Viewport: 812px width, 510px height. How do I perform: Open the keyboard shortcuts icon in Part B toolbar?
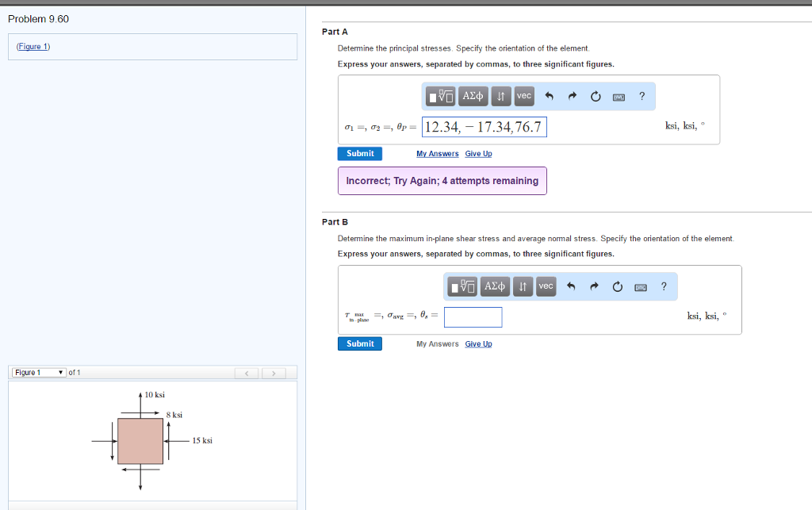[639, 286]
